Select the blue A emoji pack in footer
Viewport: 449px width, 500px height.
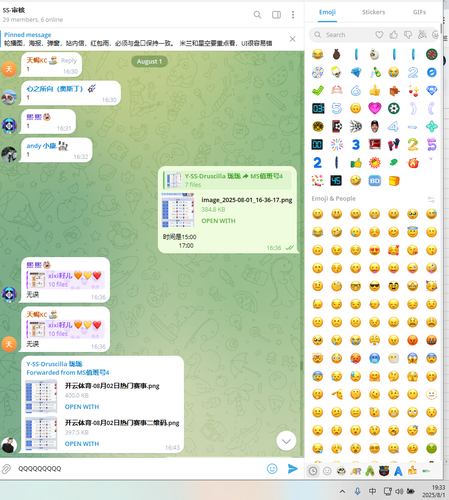tap(398, 471)
